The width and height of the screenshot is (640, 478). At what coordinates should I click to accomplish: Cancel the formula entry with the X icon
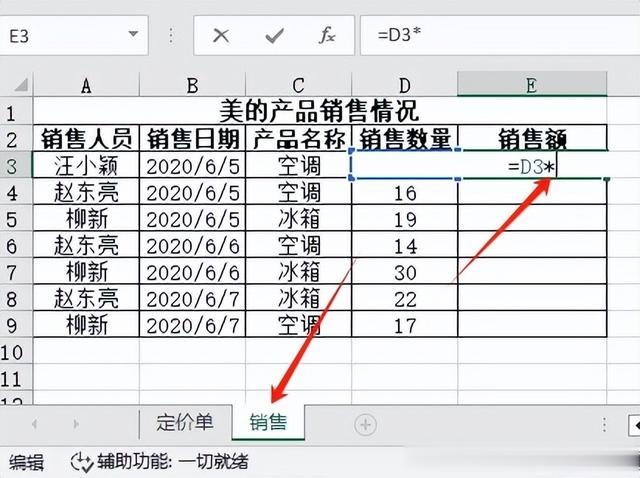[221, 36]
